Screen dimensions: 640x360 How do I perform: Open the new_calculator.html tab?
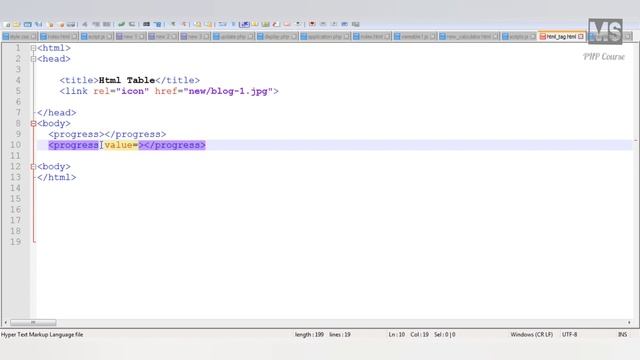[x=469, y=37]
